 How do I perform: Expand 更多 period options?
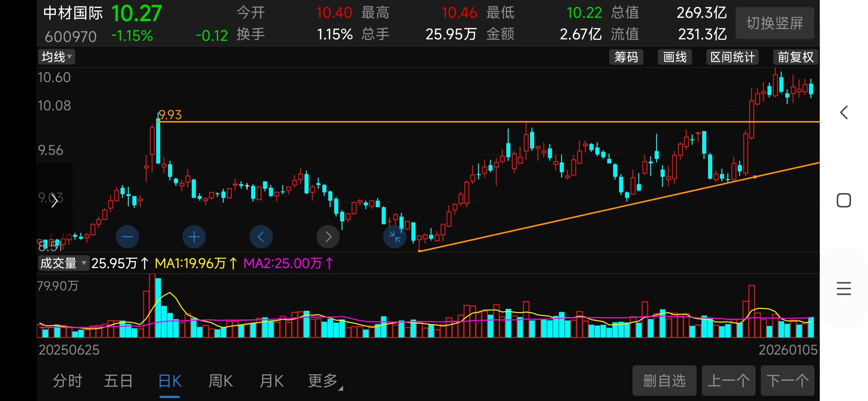[324, 381]
